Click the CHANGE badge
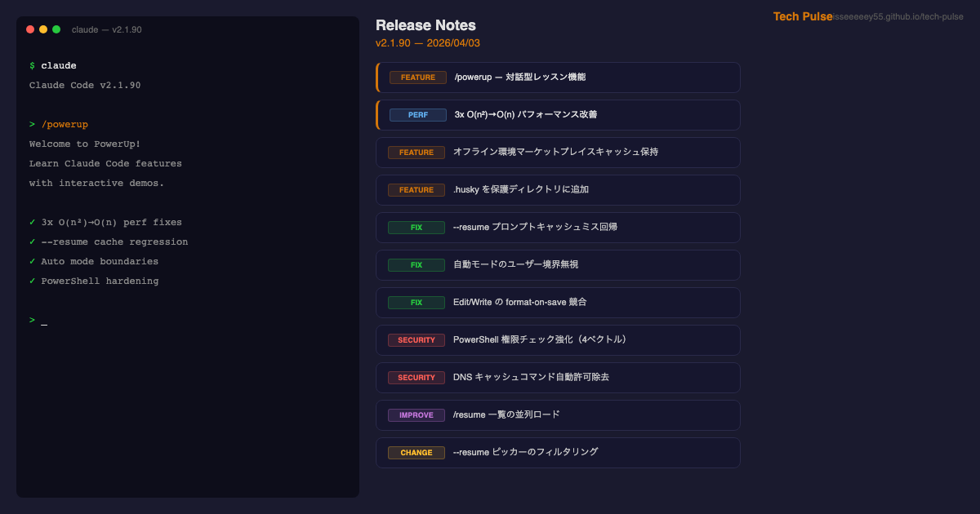 click(416, 453)
